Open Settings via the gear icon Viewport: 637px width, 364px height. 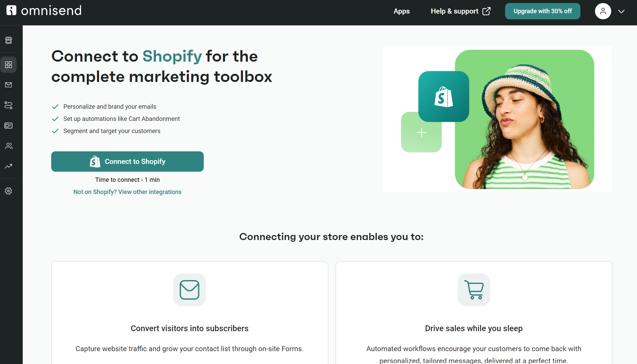click(8, 191)
